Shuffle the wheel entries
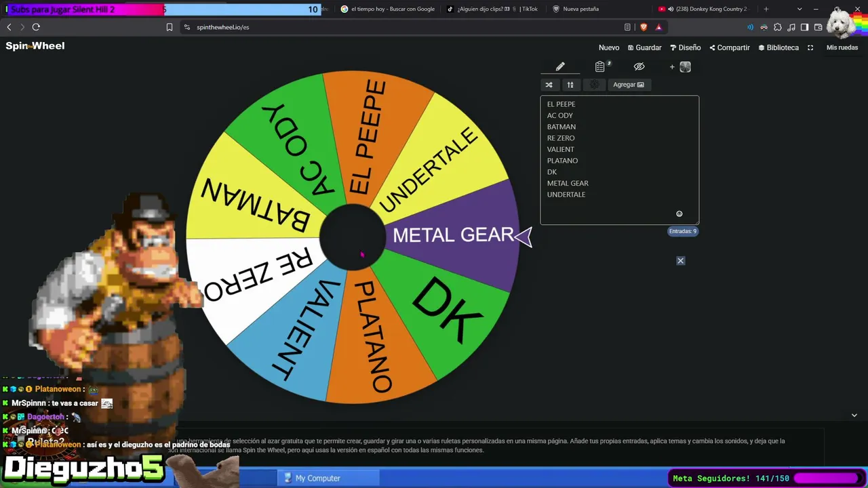Viewport: 868px width, 488px height. 549,85
